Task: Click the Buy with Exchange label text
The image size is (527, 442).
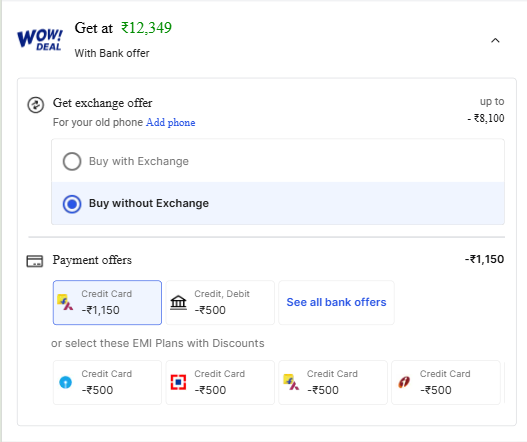Action: click(x=139, y=161)
